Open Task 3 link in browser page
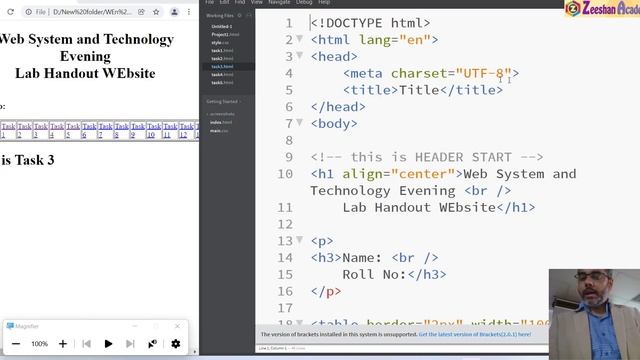640x360 pixels. pyautogui.click(x=40, y=130)
